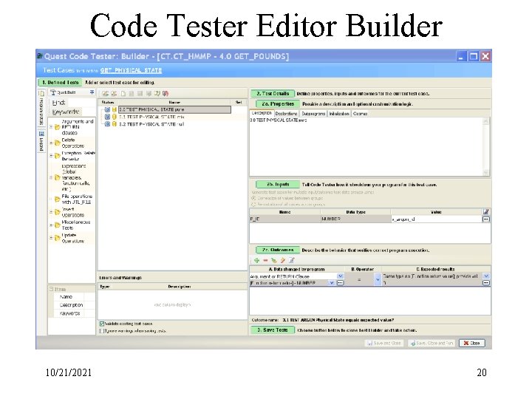Screen dimensions: 532x399
Task: Click the third outcomes toolbar icon
Action: (274, 260)
